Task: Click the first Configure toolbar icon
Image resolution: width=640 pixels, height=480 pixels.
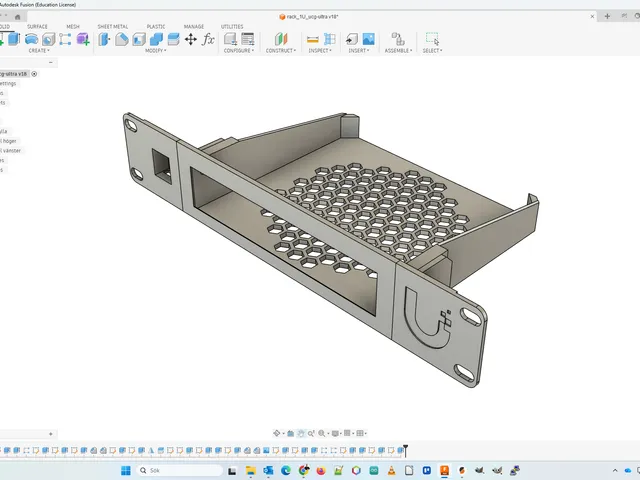Action: [x=231, y=39]
